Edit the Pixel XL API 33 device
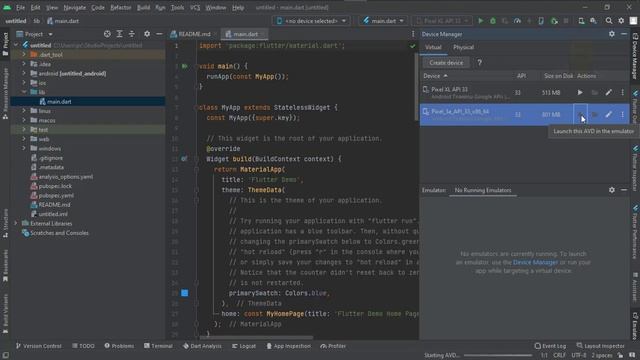The height and width of the screenshot is (360, 640). 608,93
